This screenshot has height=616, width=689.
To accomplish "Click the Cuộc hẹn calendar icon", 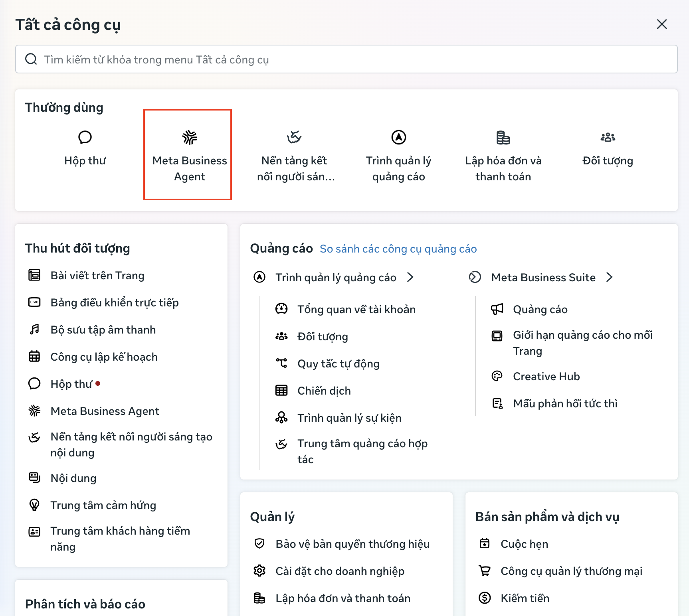I will (x=485, y=543).
